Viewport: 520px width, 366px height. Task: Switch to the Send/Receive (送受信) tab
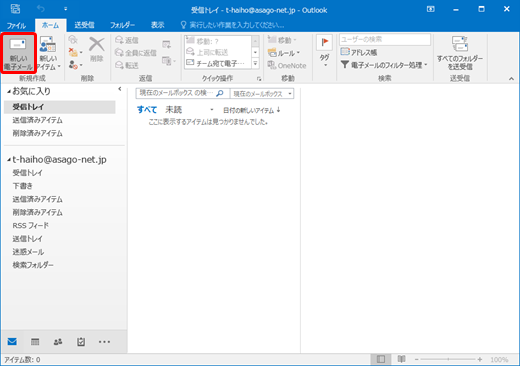[84, 25]
